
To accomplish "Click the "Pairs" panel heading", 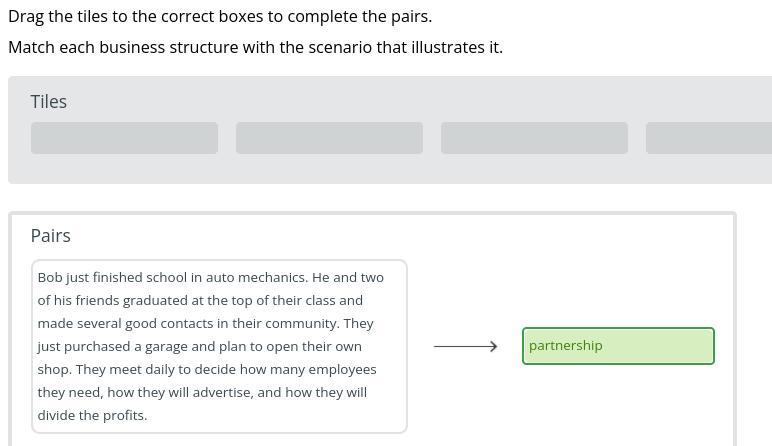I will click(51, 236).
